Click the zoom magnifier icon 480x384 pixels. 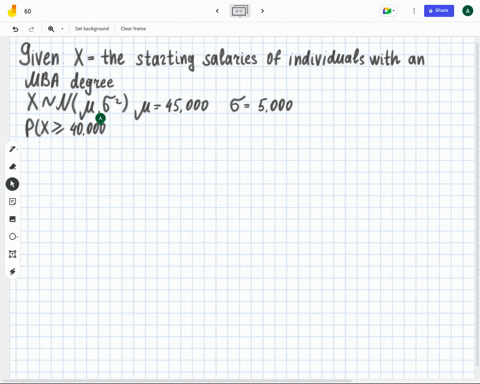[x=51, y=29]
